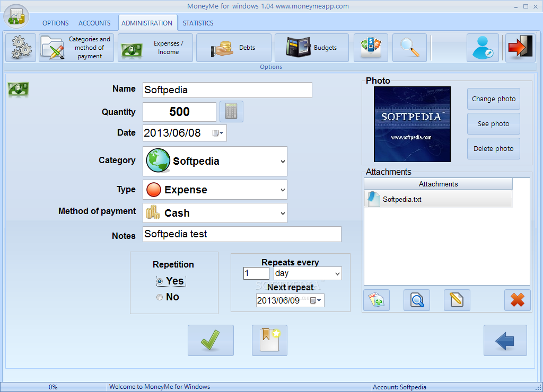Click the magnifying glass search icon in ribbon
543x392 pixels.
point(409,48)
